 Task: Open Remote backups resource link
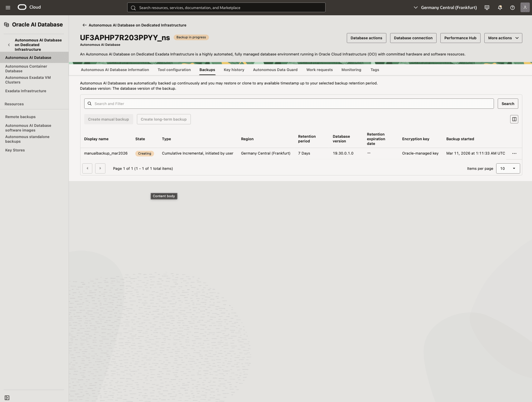tap(20, 117)
